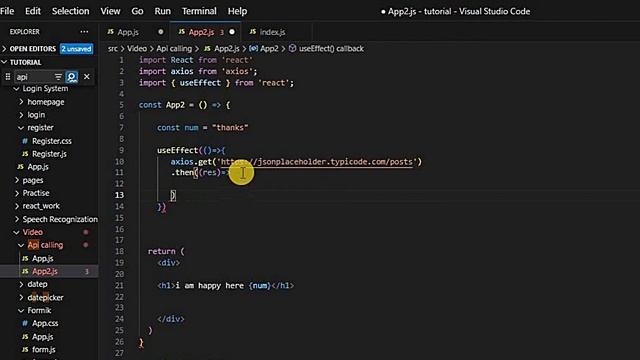The image size is (640, 360).
Task: Open the Edit menu
Action: pos(33,11)
